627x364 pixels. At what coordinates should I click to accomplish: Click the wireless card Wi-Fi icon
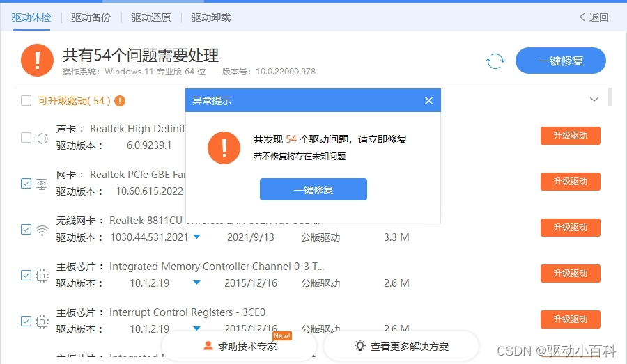(42, 230)
